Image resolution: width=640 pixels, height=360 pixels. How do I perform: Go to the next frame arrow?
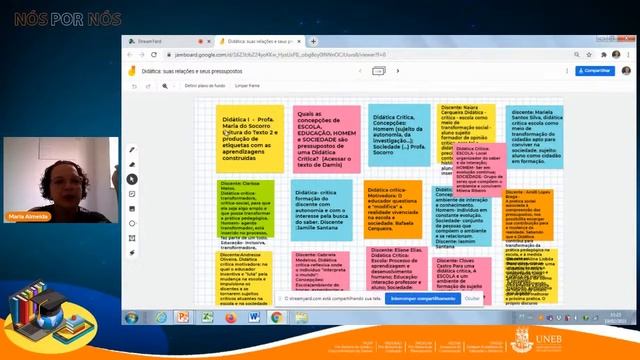(x=398, y=71)
